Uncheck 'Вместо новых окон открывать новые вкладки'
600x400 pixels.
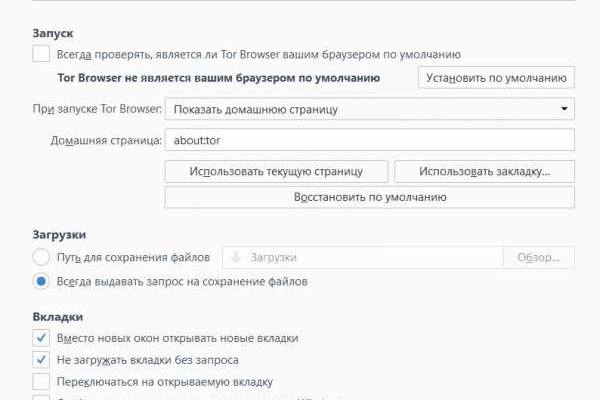tap(41, 338)
